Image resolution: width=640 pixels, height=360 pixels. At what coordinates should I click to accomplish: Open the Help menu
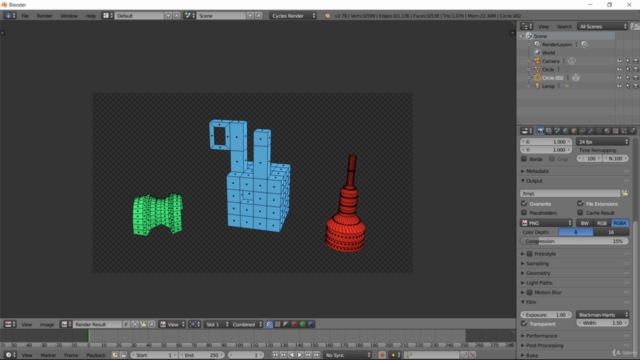click(x=91, y=16)
